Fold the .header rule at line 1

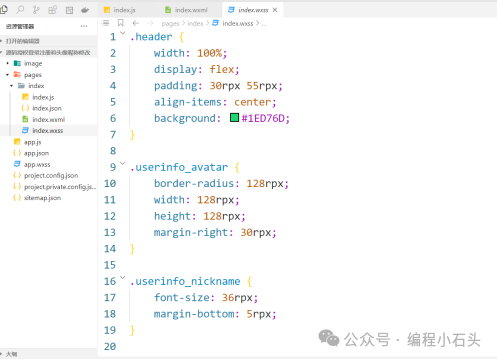pos(123,33)
